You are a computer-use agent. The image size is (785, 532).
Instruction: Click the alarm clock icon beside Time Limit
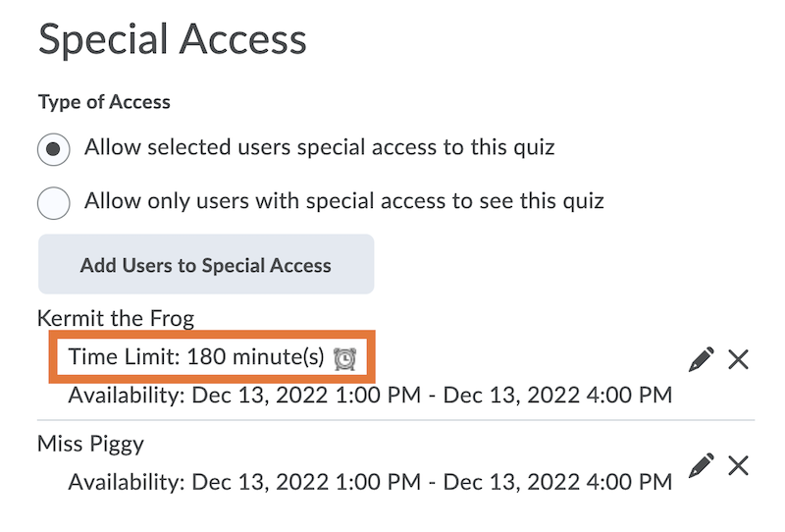(344, 359)
